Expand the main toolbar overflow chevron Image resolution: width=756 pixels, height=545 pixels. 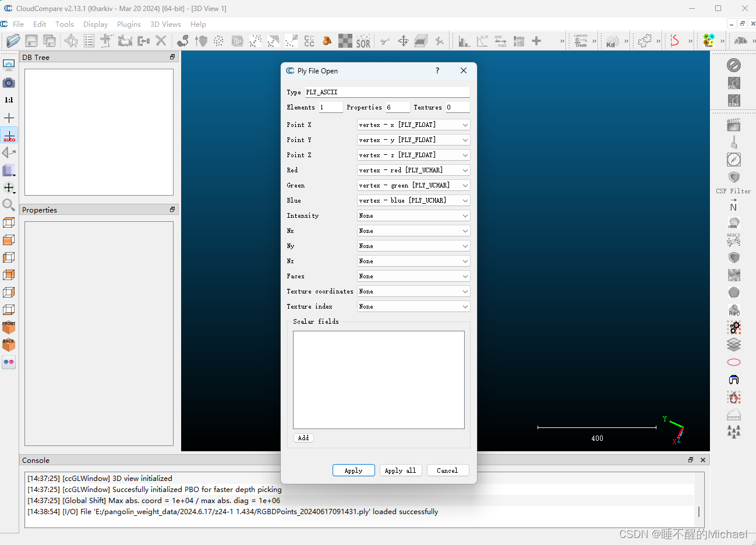coord(562,41)
